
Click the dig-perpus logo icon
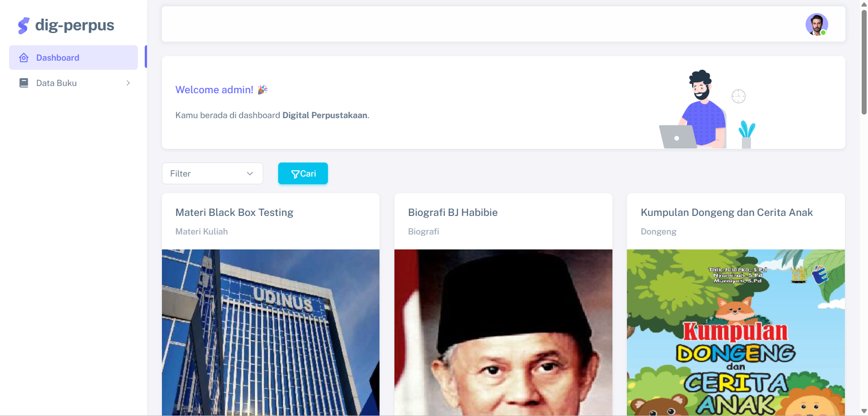point(24,25)
